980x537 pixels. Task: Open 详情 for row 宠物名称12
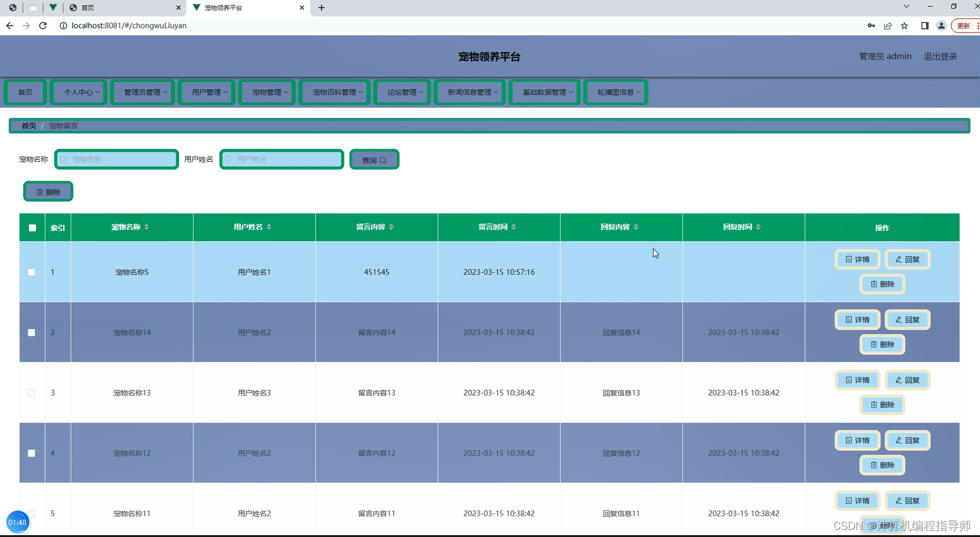(x=858, y=441)
